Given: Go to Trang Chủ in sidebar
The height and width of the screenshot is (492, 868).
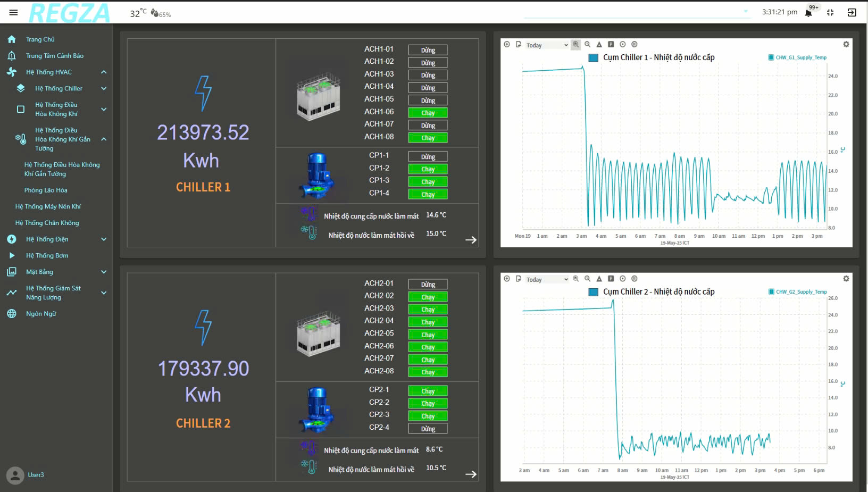Looking at the screenshot, I should pyautogui.click(x=40, y=39).
